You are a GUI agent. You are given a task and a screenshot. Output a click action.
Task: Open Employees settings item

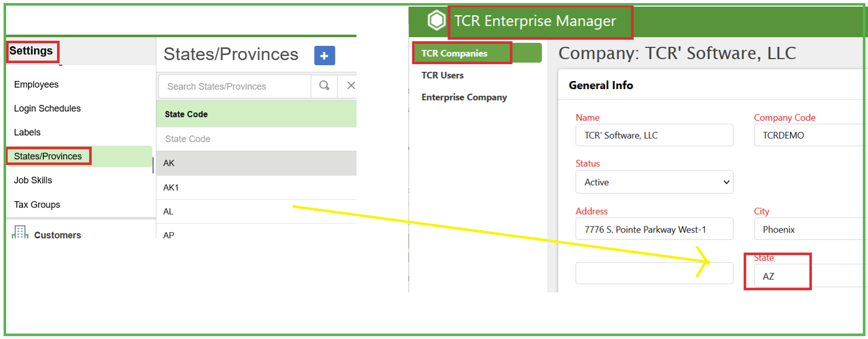(x=36, y=84)
